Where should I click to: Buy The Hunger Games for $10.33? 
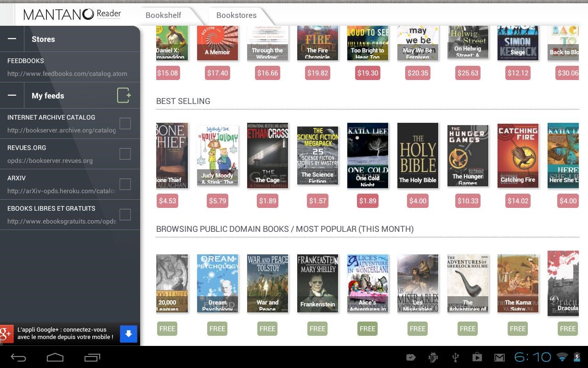(x=468, y=201)
